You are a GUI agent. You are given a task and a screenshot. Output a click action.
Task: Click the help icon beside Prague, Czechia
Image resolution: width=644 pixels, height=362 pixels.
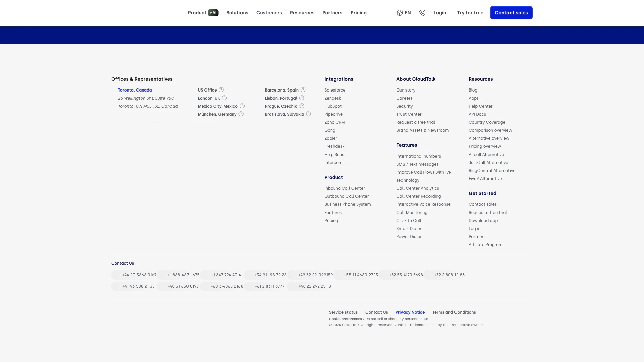pyautogui.click(x=302, y=106)
